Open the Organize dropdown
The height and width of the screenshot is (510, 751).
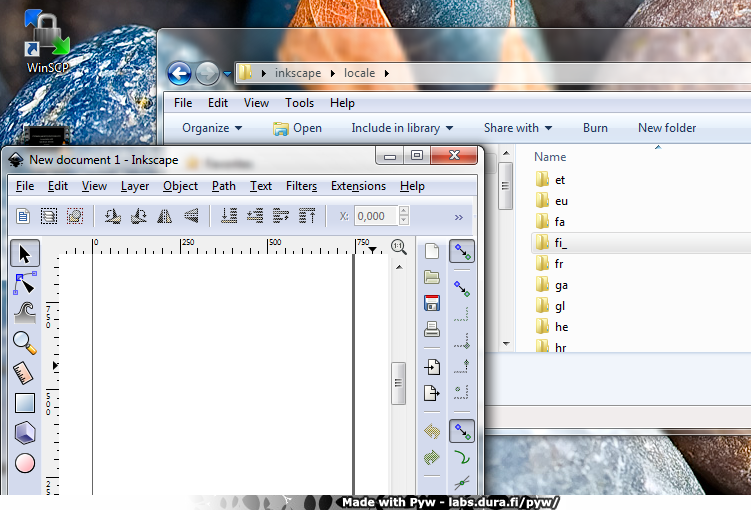[212, 128]
